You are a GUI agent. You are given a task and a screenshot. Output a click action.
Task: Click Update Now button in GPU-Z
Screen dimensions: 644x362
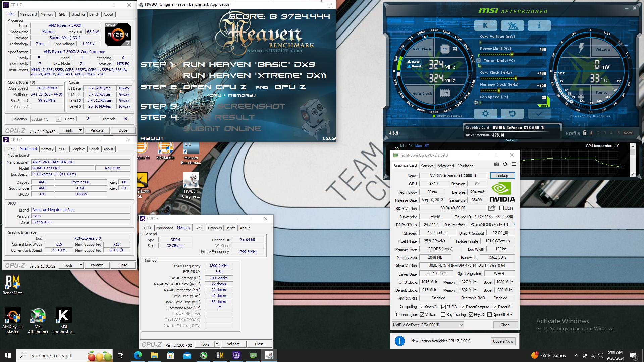(503, 341)
